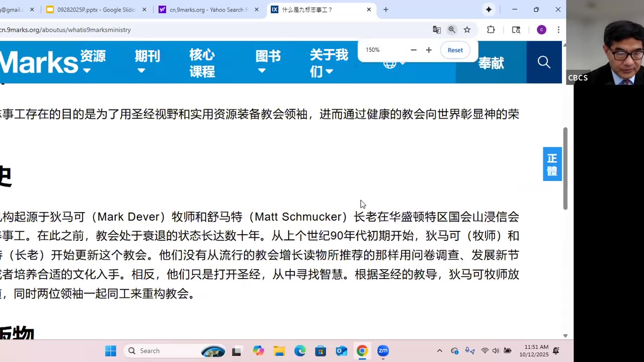Viewport: 644px width, 362px height.
Task: Click the taskbar Search box
Action: [x=175, y=351]
